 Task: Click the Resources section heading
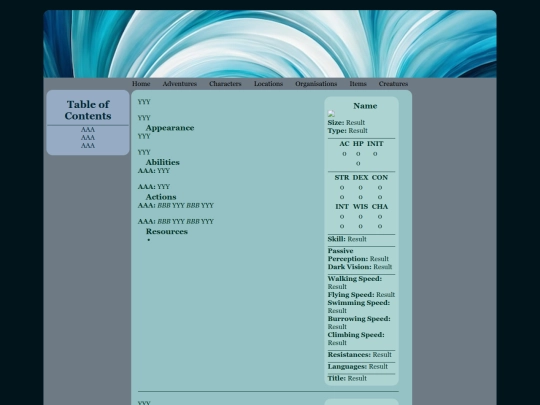[x=167, y=231]
